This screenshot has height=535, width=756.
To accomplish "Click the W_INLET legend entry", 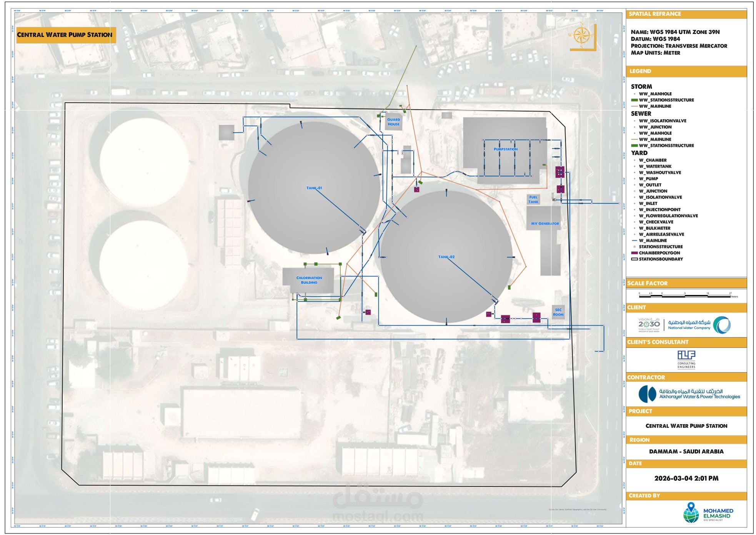I will tap(648, 204).
